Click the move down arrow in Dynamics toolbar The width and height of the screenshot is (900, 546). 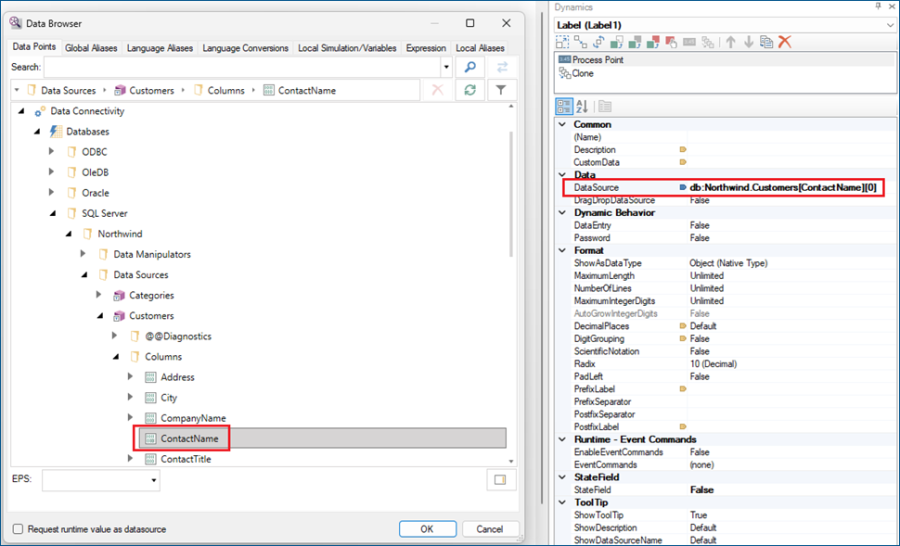click(x=748, y=42)
